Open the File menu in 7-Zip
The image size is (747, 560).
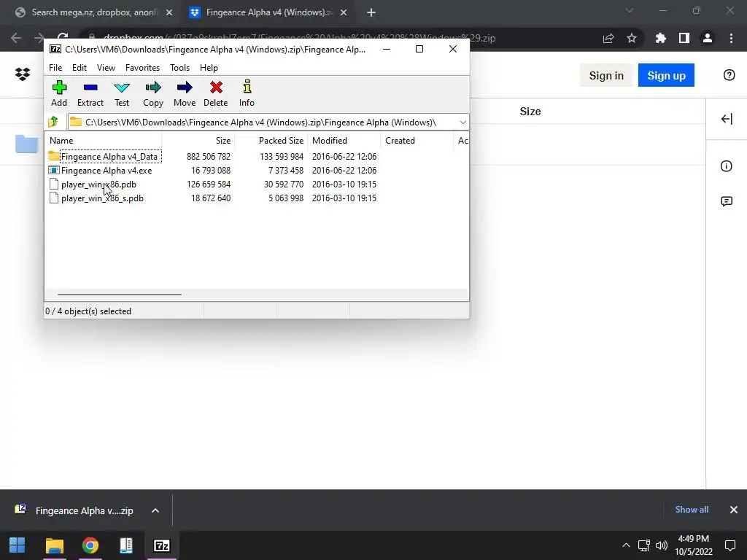[x=55, y=68]
